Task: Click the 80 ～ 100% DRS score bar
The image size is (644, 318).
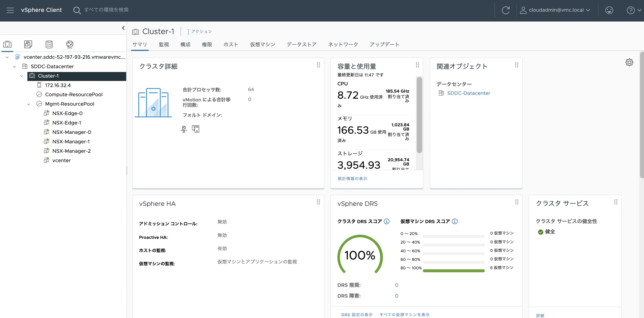Action: coord(454,271)
